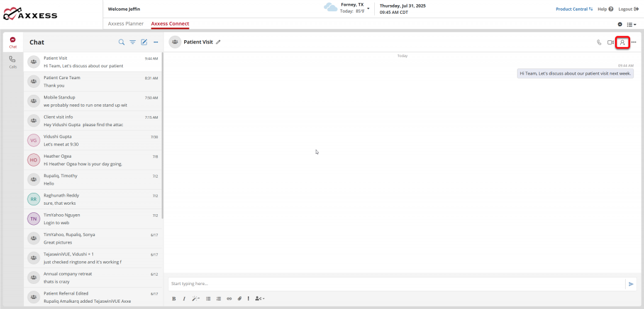644x309 pixels.
Task: Start a video call in Patient Visit
Action: tap(610, 42)
